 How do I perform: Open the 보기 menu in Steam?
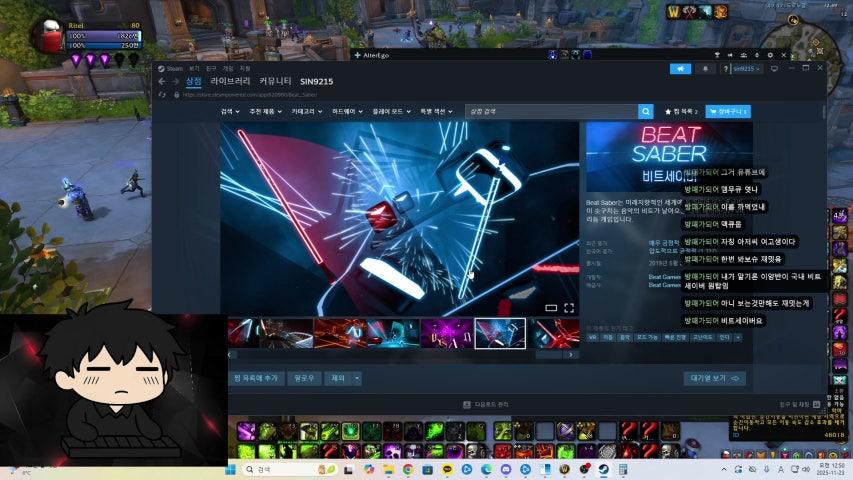click(x=194, y=69)
